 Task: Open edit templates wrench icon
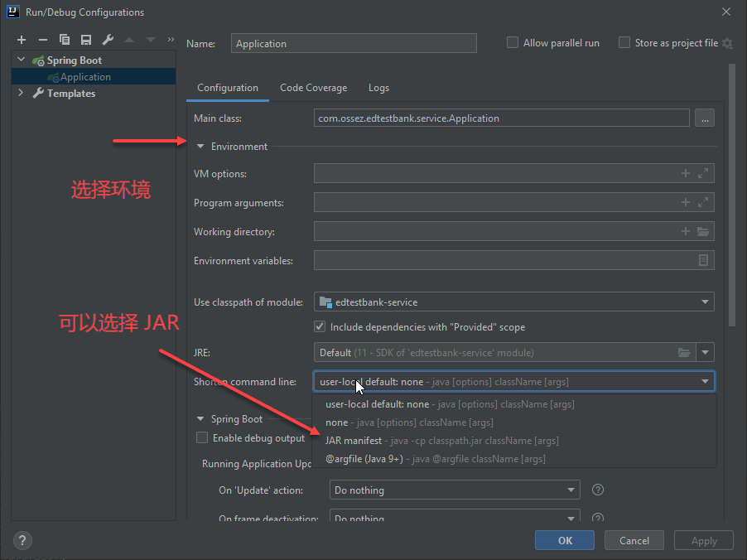click(108, 40)
